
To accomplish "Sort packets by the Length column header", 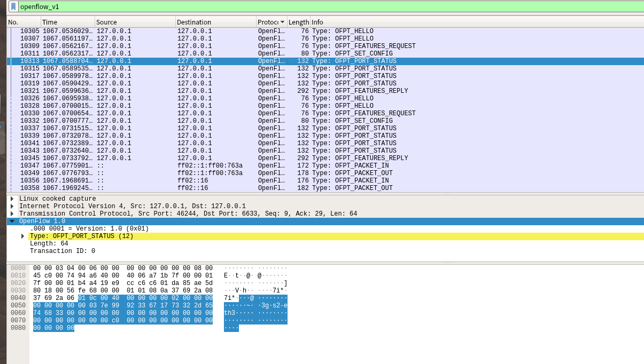I will [299, 22].
